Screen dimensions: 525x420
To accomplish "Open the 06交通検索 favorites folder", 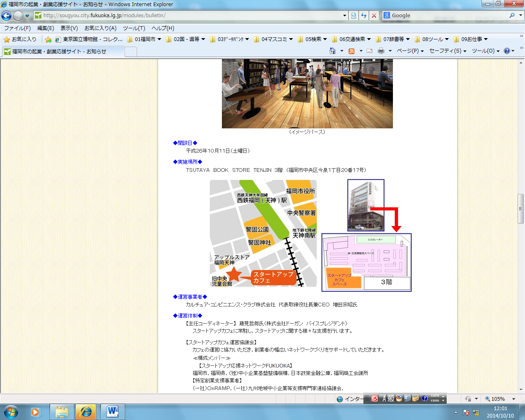I will [351, 39].
